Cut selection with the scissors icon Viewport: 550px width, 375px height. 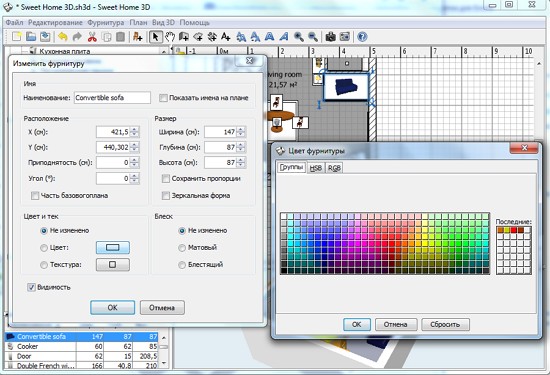click(92, 36)
